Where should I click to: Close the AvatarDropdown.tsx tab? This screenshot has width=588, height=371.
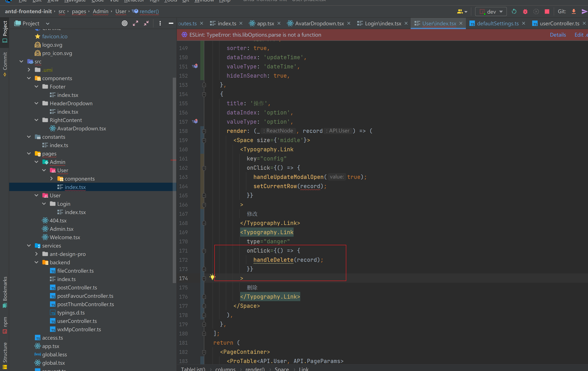(x=349, y=23)
